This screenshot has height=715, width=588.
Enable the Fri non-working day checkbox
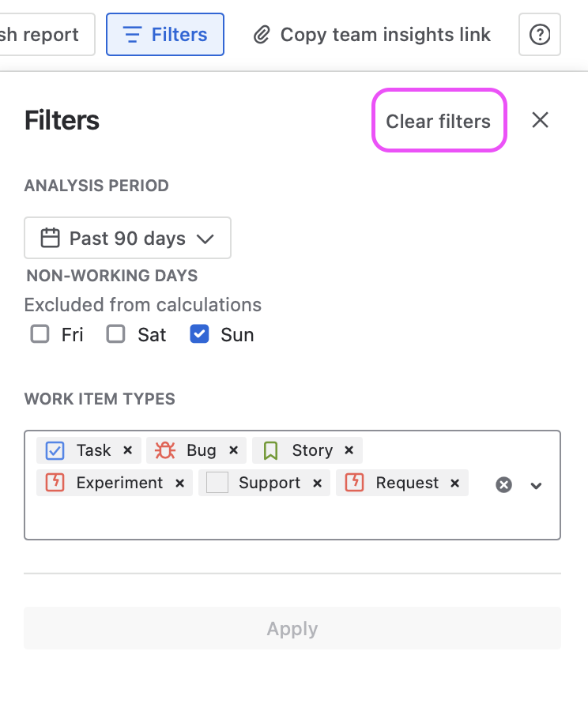[x=40, y=334]
